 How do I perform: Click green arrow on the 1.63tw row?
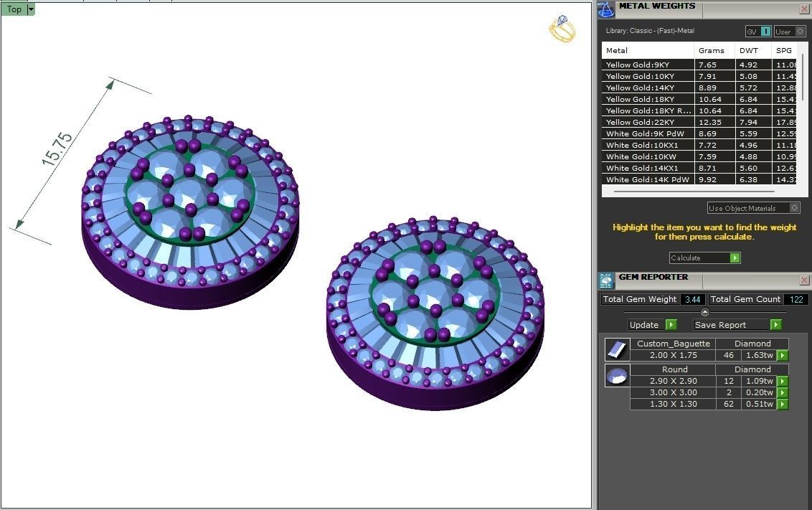(783, 355)
